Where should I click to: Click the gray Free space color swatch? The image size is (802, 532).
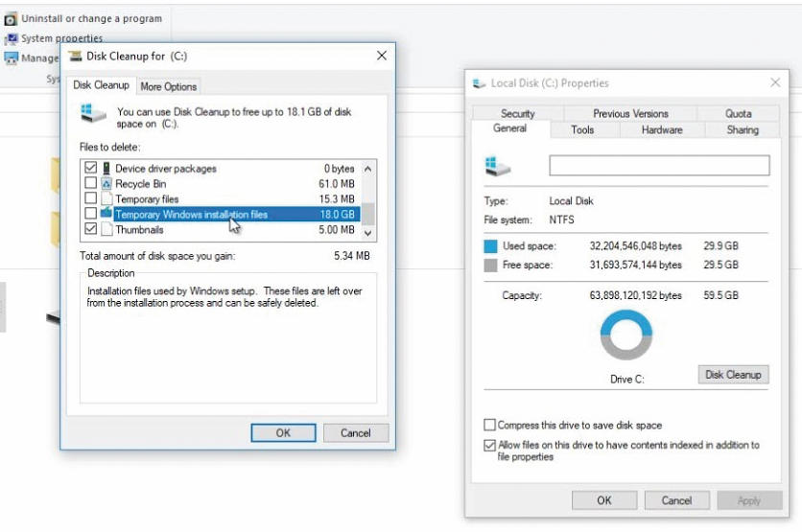[x=490, y=266]
